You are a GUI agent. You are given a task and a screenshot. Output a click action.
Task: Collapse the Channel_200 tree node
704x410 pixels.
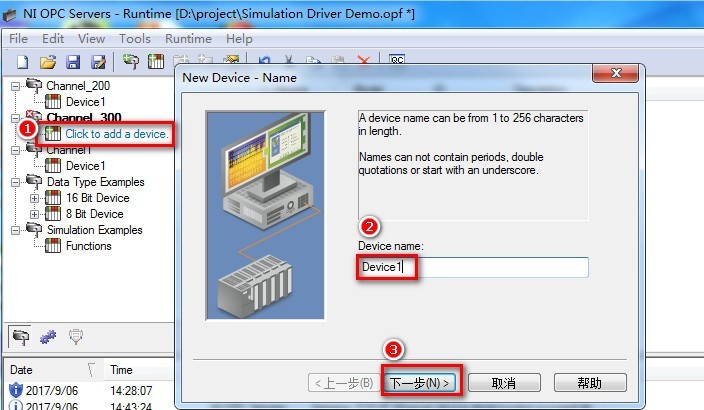[15, 86]
